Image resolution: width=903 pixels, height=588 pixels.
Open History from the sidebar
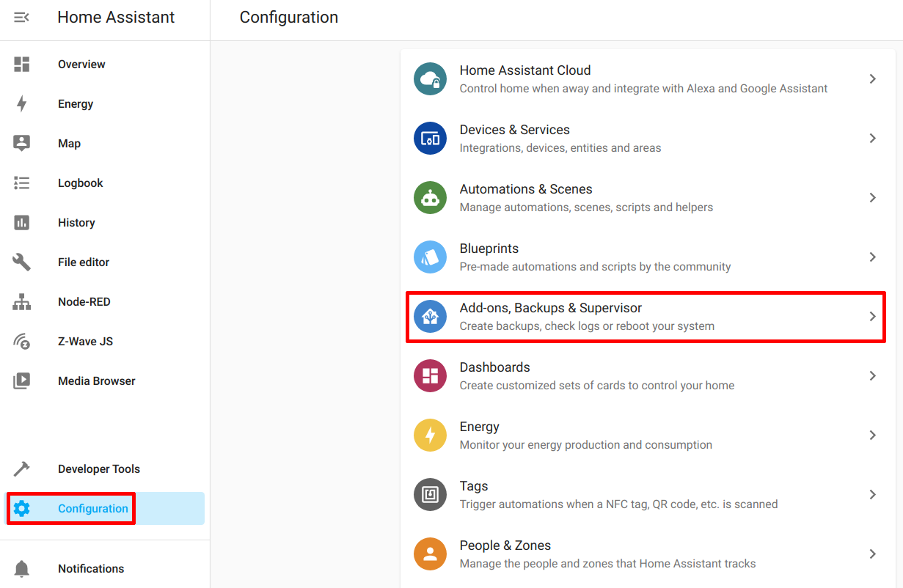point(105,223)
